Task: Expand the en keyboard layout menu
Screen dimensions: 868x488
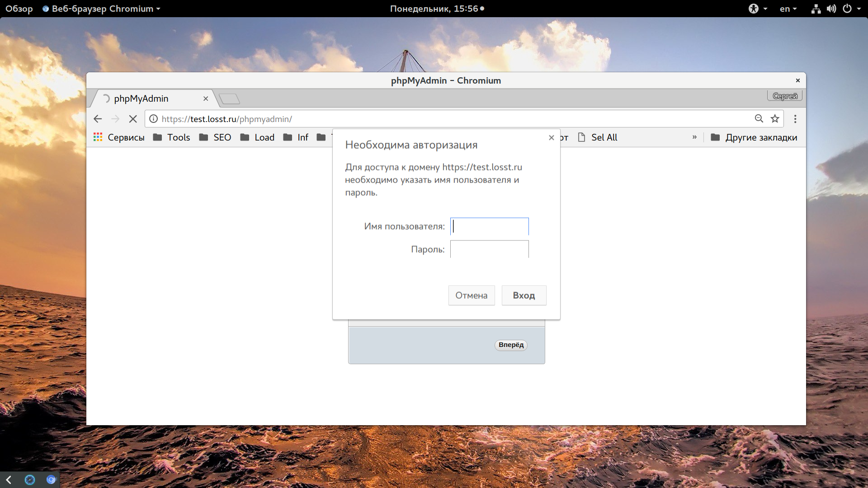Action: pyautogui.click(x=788, y=9)
